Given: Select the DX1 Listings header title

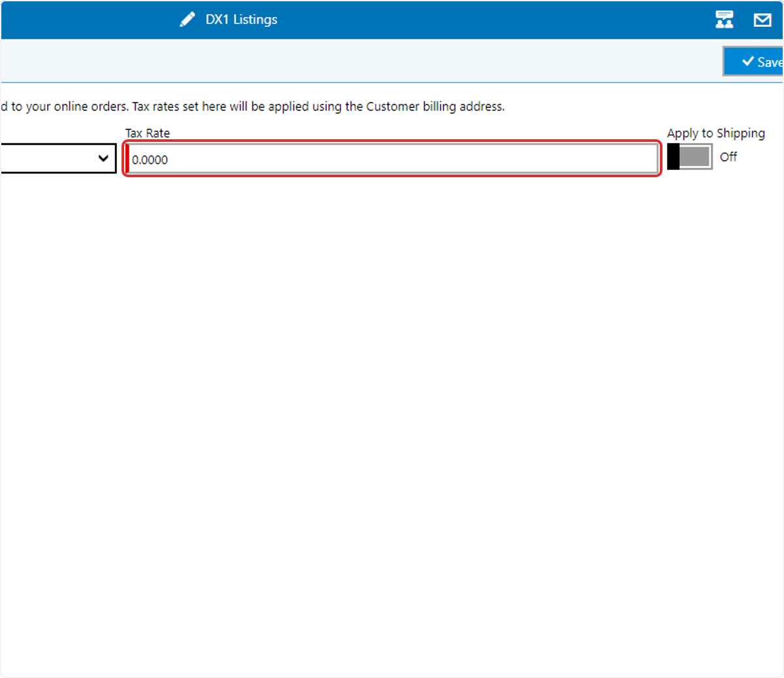Looking at the screenshot, I should coord(242,20).
